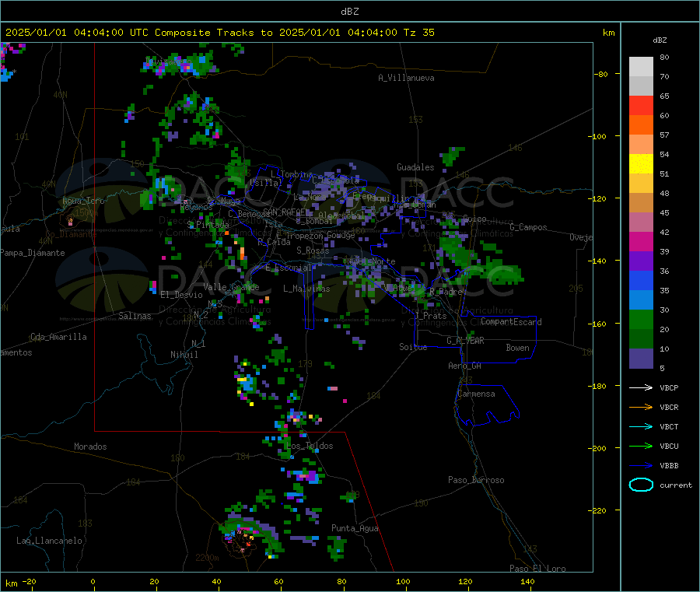Click the Soitue map label
This screenshot has height=592, width=700.
click(x=413, y=347)
